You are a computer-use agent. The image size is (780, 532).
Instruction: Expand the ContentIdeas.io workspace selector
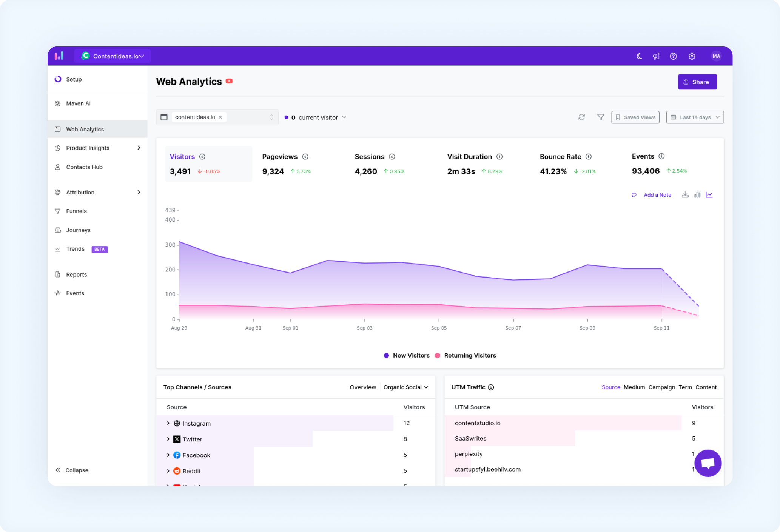pos(113,56)
